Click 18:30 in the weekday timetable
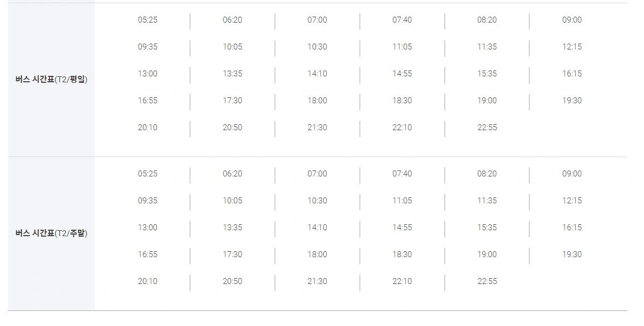Viewport: 644px width, 326px height. (x=402, y=100)
